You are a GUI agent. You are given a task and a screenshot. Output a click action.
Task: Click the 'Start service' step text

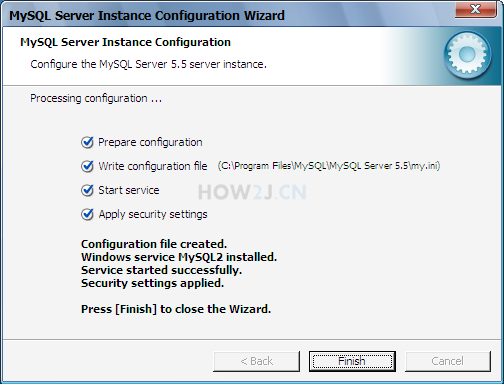coord(129,190)
